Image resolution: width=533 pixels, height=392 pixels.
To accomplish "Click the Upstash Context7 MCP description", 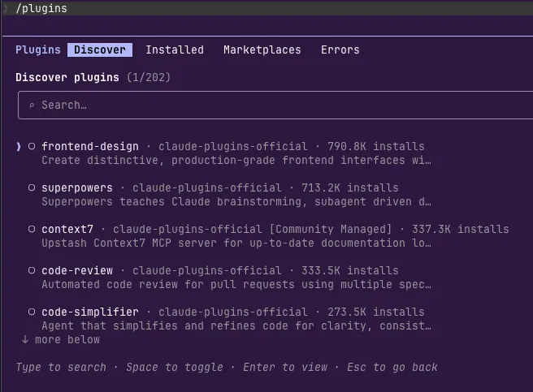I will tap(236, 243).
